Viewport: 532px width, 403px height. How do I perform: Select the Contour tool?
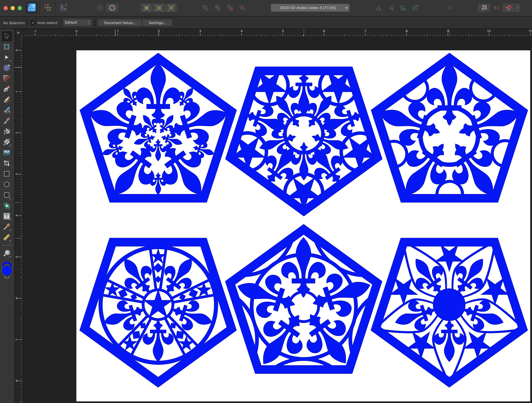[7, 68]
